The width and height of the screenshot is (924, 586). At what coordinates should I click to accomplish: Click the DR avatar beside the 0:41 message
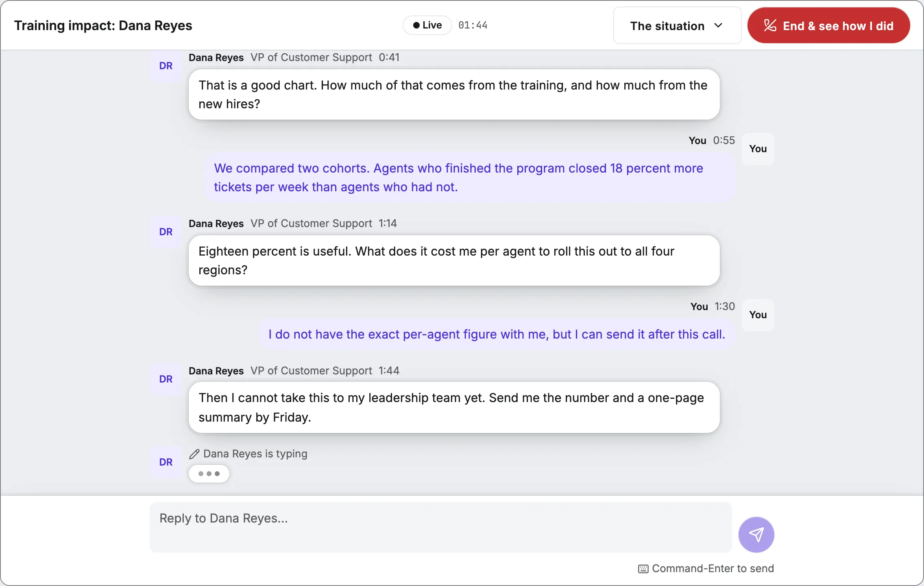pos(166,66)
